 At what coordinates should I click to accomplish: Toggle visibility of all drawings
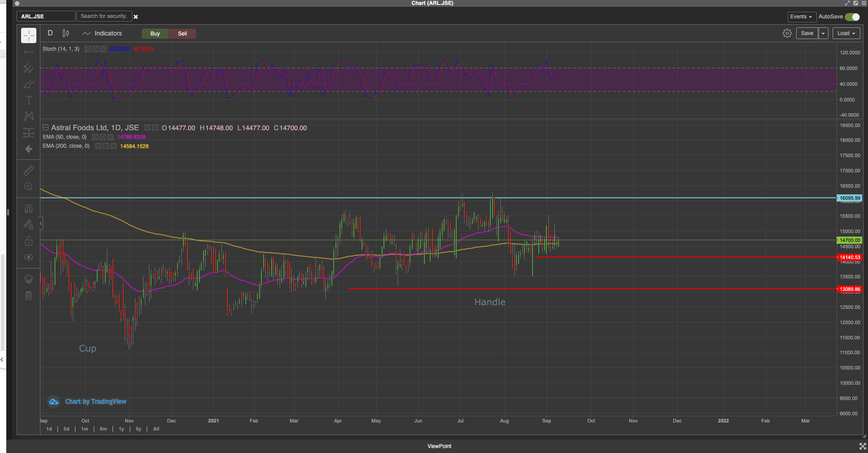(29, 257)
